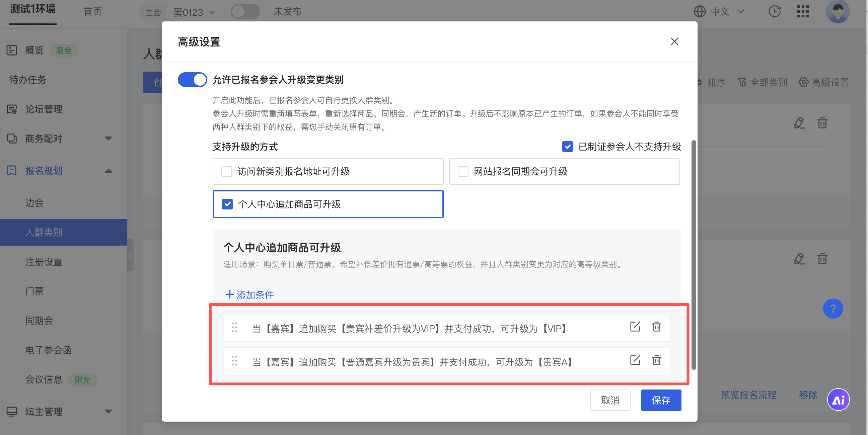Edit the VIP upgrade condition row
This screenshot has height=435, width=868.
pyautogui.click(x=635, y=327)
